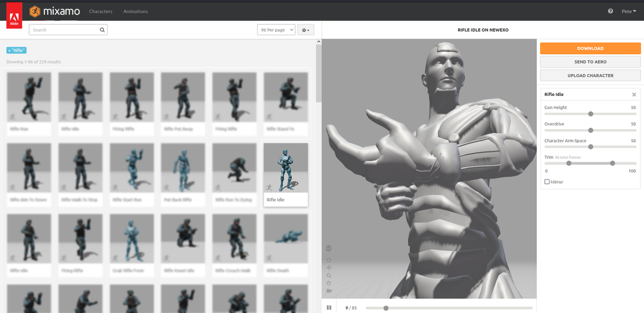Click the animation list vertical scrollbar
The image size is (644, 313).
click(x=318, y=73)
